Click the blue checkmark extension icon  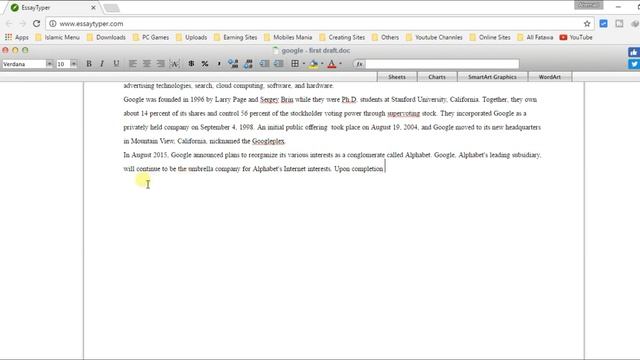click(x=603, y=24)
